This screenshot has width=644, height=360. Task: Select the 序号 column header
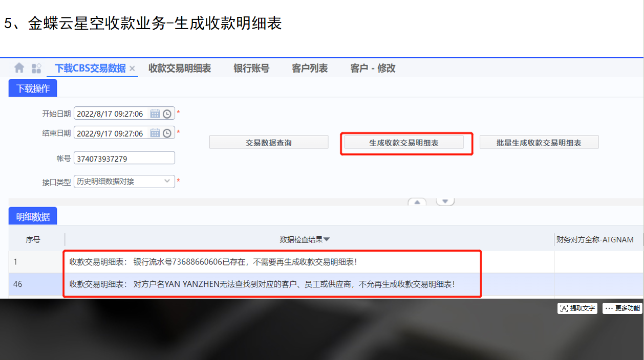(x=33, y=239)
